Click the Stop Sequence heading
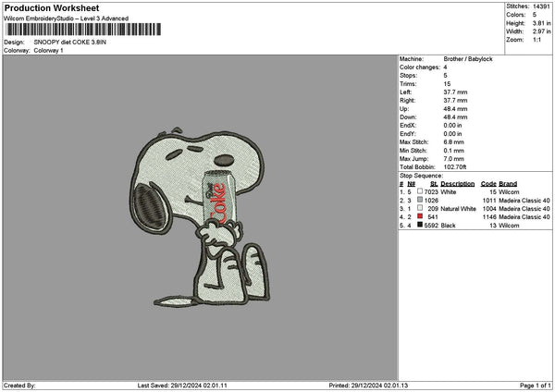This screenshot has width=555, height=392. coord(421,176)
